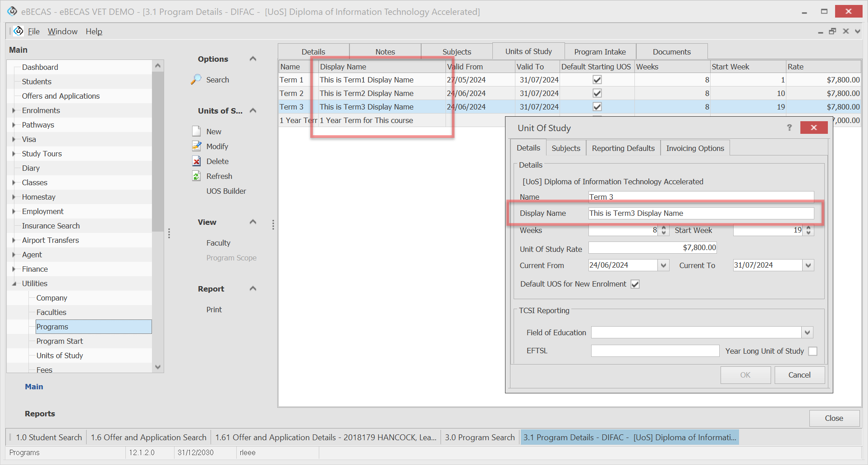Uncheck Default Starting UOS for Term 1

click(597, 80)
